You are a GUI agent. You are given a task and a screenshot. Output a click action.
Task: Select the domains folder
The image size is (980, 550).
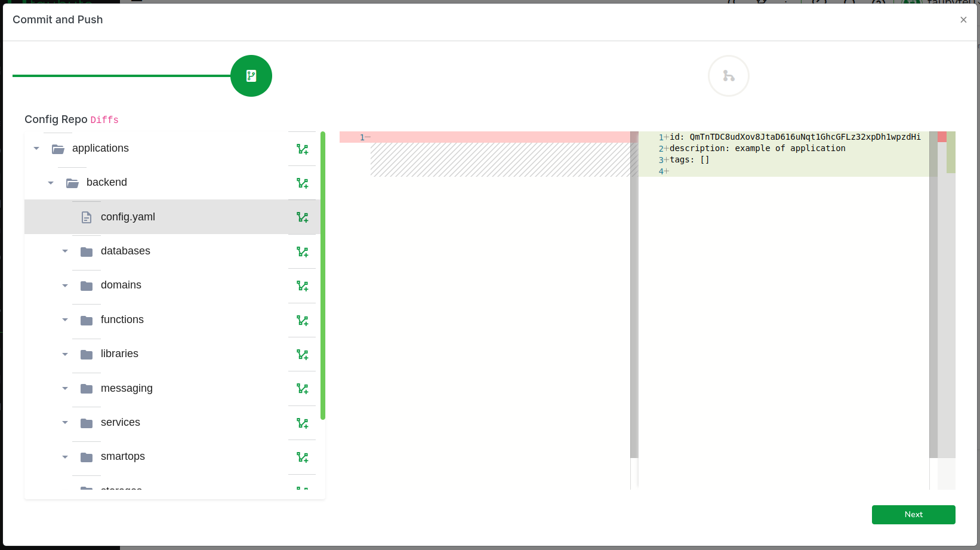(x=121, y=285)
